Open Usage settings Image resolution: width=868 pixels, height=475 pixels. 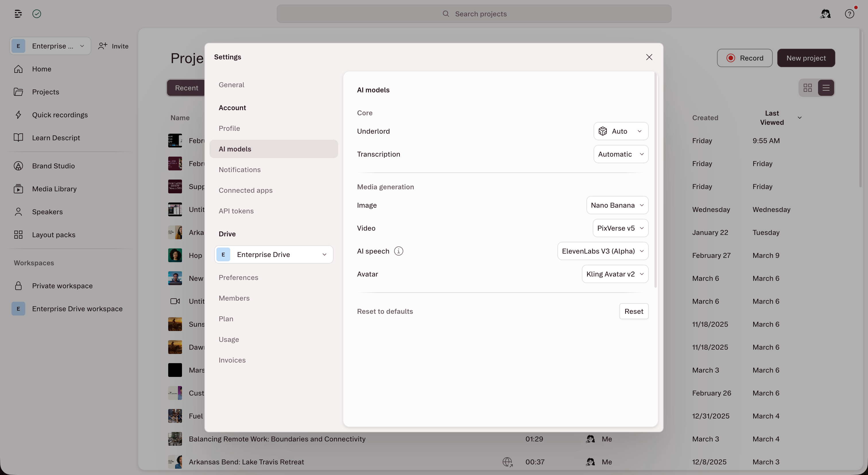(x=229, y=340)
